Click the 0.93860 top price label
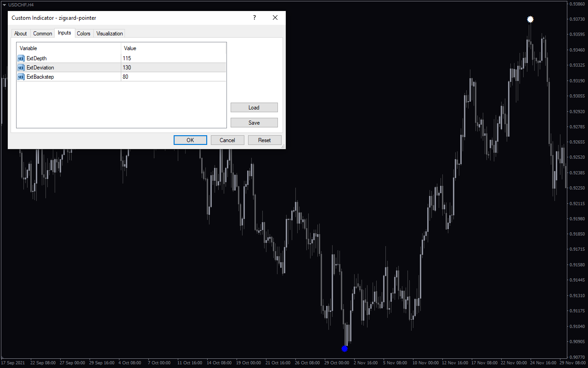 (x=577, y=4)
